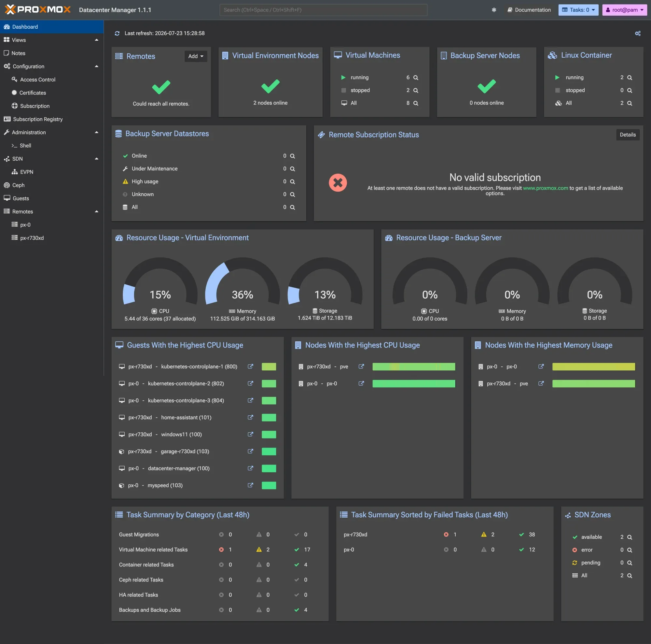This screenshot has width=651, height=644.
Task: Search running Virtual Machines magnifier
Action: [415, 78]
